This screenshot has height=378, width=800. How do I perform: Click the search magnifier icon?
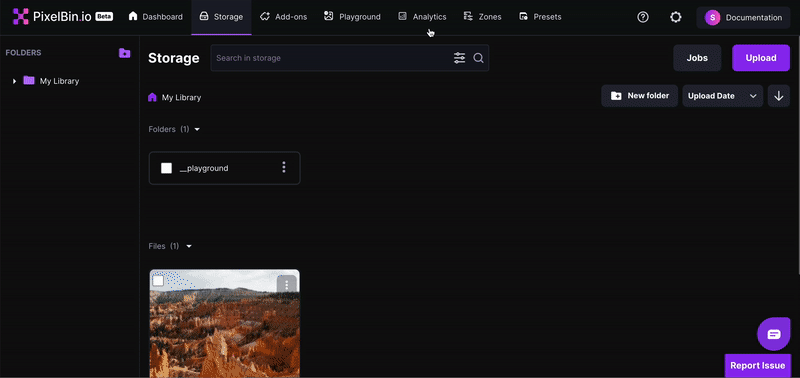click(x=478, y=58)
